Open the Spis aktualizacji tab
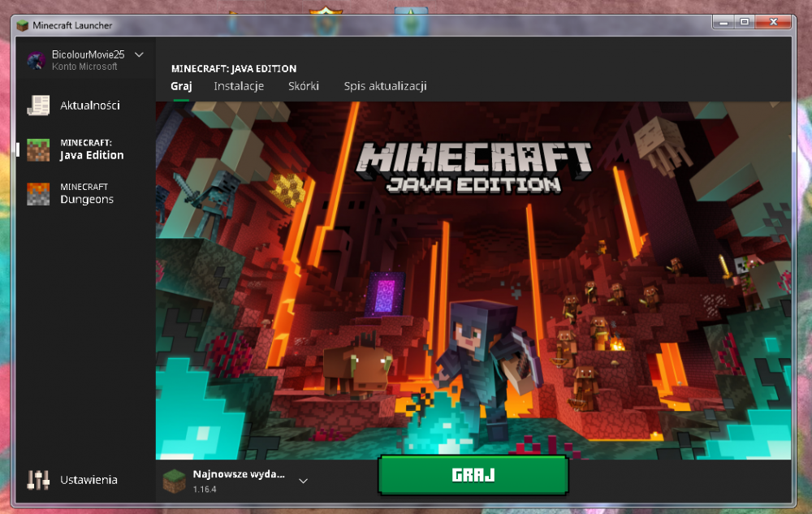The image size is (812, 514). tap(385, 86)
